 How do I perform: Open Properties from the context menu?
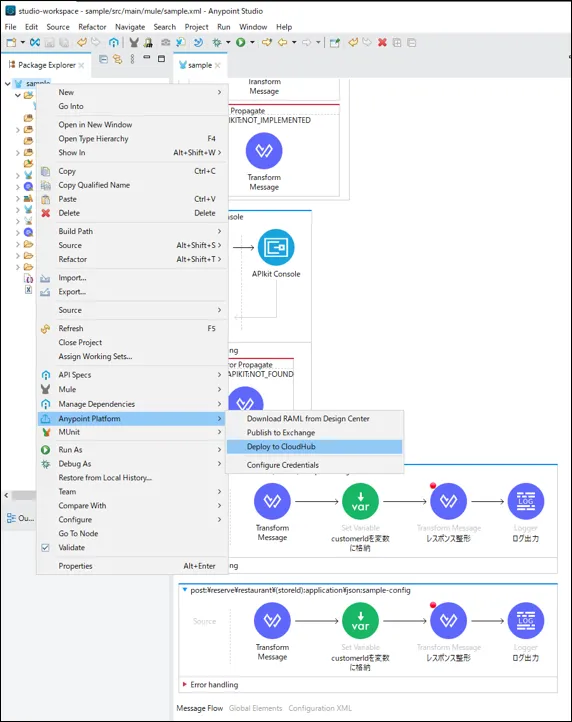tap(133, 566)
